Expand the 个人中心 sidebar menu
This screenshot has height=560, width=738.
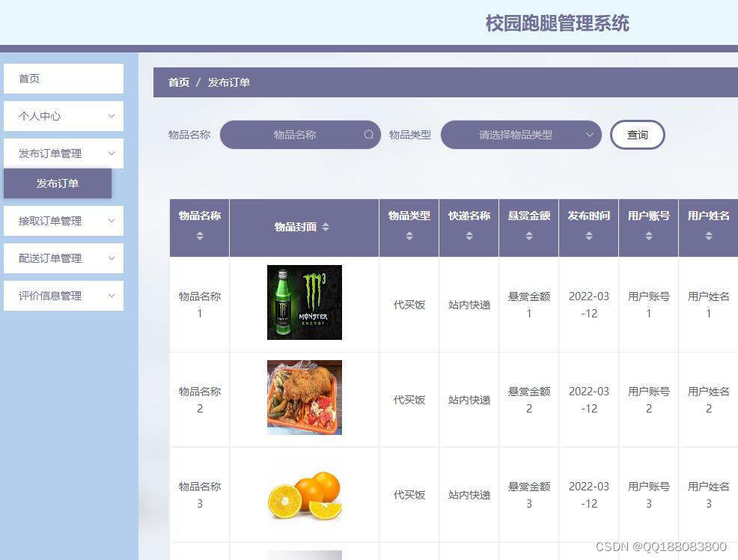[64, 116]
